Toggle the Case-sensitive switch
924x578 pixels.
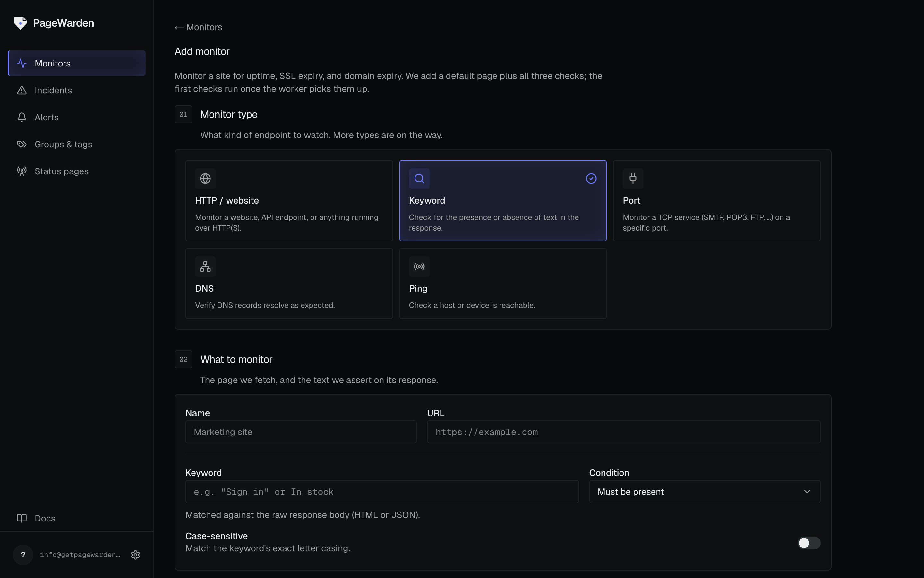click(x=809, y=543)
